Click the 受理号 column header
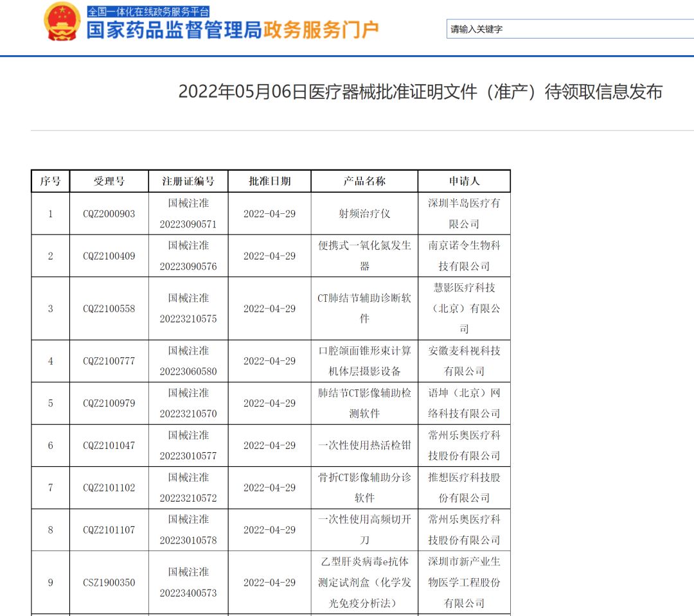This screenshot has height=616, width=694. [109, 181]
